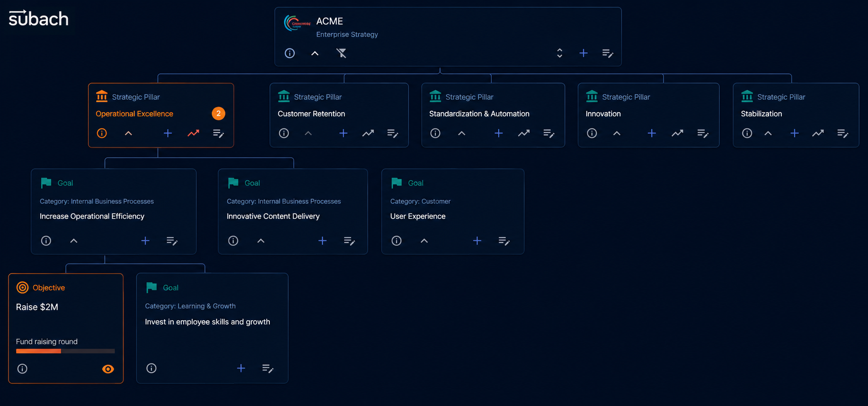
Task: Collapse Innovative Content Delivery goal
Action: point(261,241)
